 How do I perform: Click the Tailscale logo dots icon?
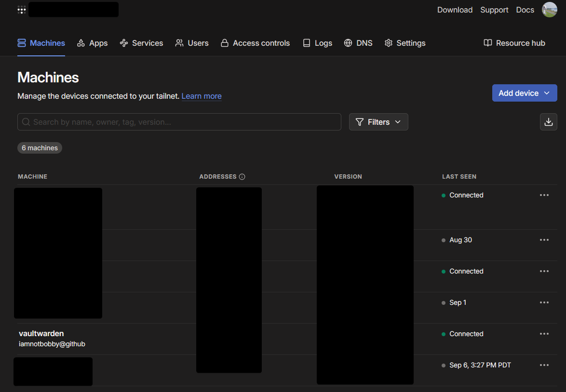pos(22,10)
